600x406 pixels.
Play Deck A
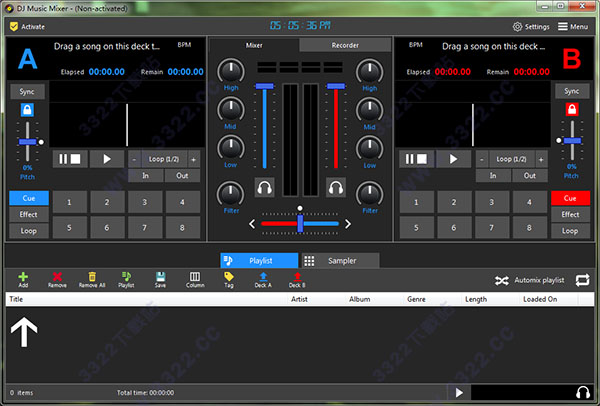(x=107, y=159)
